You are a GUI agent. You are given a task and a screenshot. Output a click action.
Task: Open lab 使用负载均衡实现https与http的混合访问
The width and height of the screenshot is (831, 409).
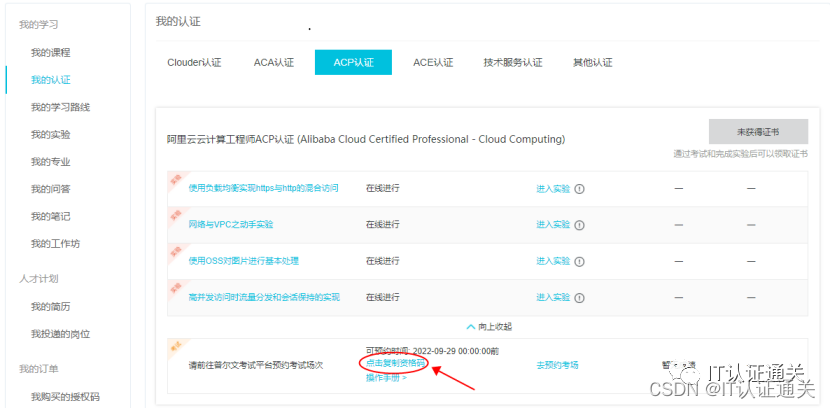pos(263,188)
